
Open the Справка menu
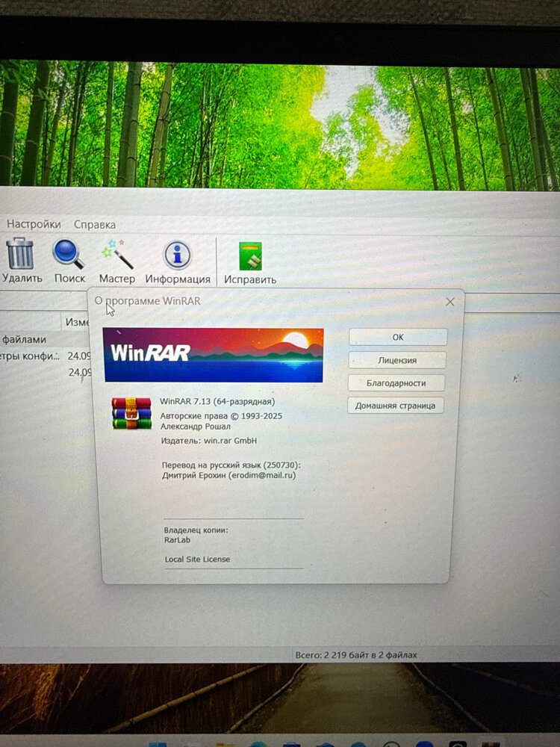pyautogui.click(x=95, y=224)
